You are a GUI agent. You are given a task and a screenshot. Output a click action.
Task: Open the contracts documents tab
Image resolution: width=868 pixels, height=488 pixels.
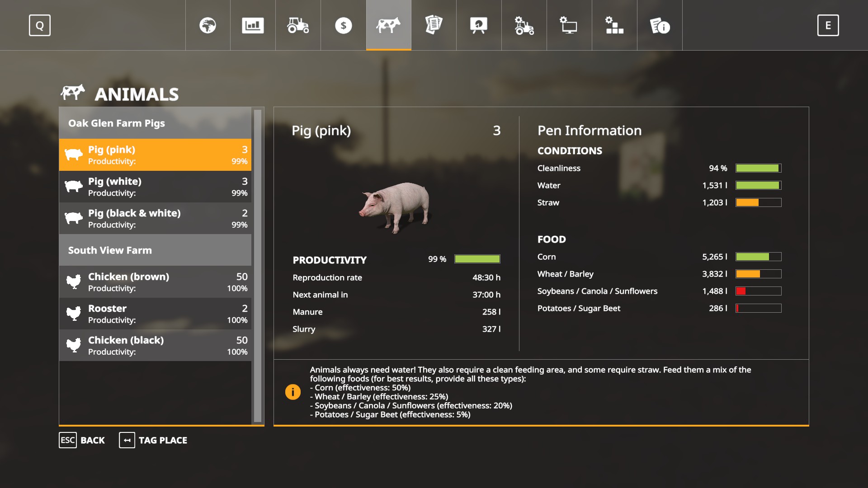[434, 25]
